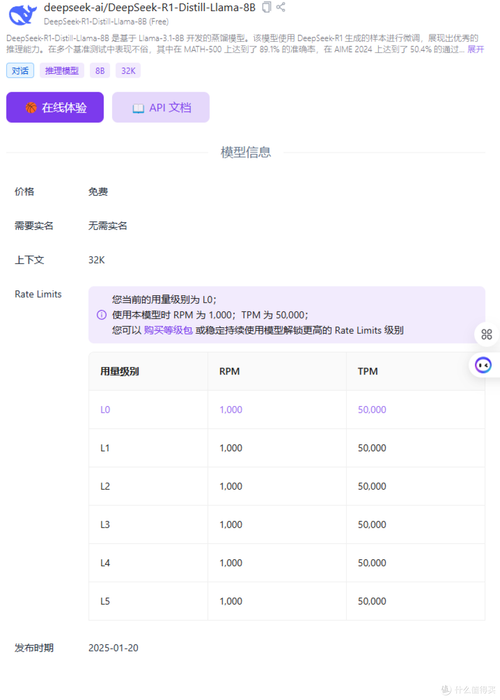The height and width of the screenshot is (700, 500).
Task: Open the API 文档 button
Action: (x=161, y=107)
